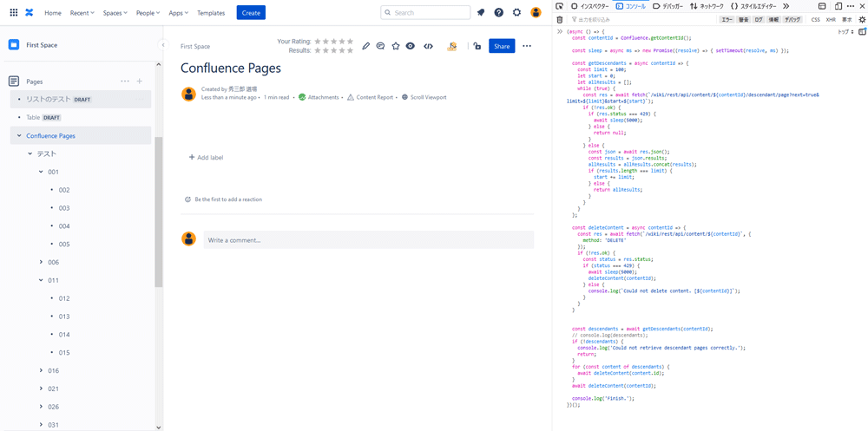Star this page

click(x=395, y=47)
